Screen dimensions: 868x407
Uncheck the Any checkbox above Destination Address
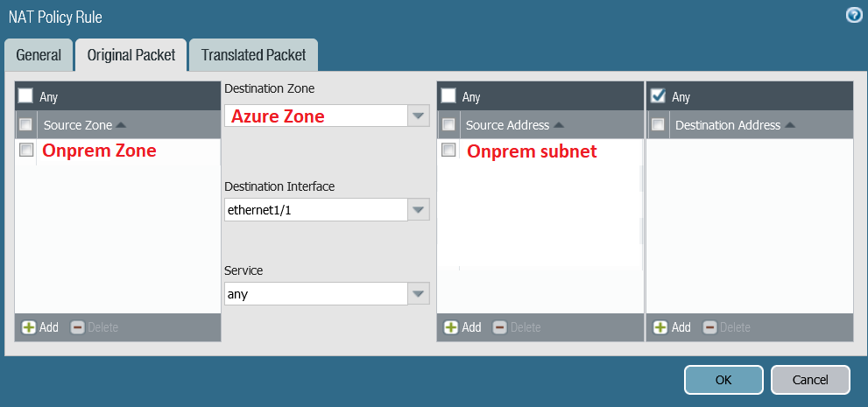pos(659,95)
